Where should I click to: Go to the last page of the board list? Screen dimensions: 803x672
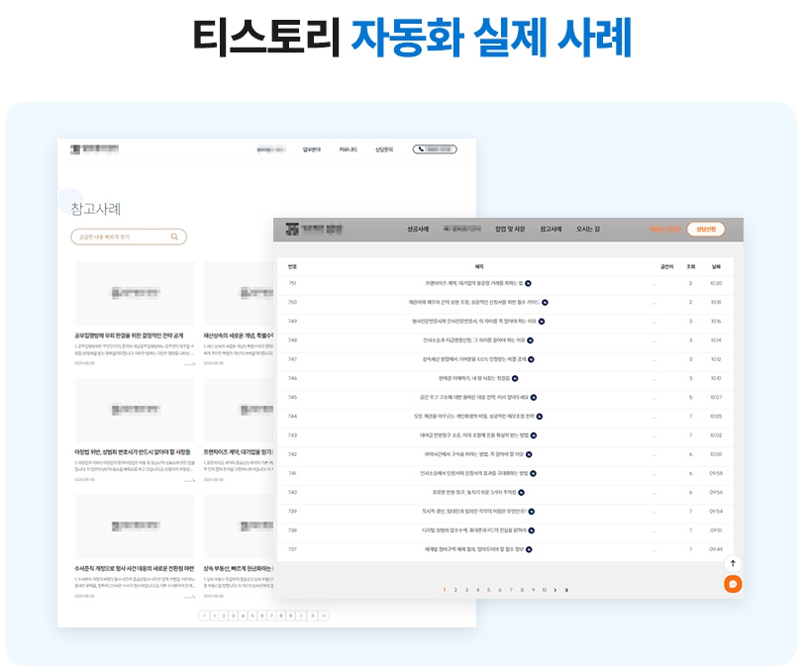click(566, 590)
